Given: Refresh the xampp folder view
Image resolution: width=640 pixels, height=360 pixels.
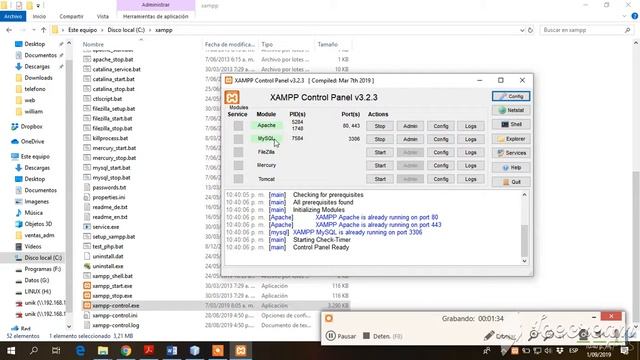Looking at the screenshot, I should tap(530, 30).
